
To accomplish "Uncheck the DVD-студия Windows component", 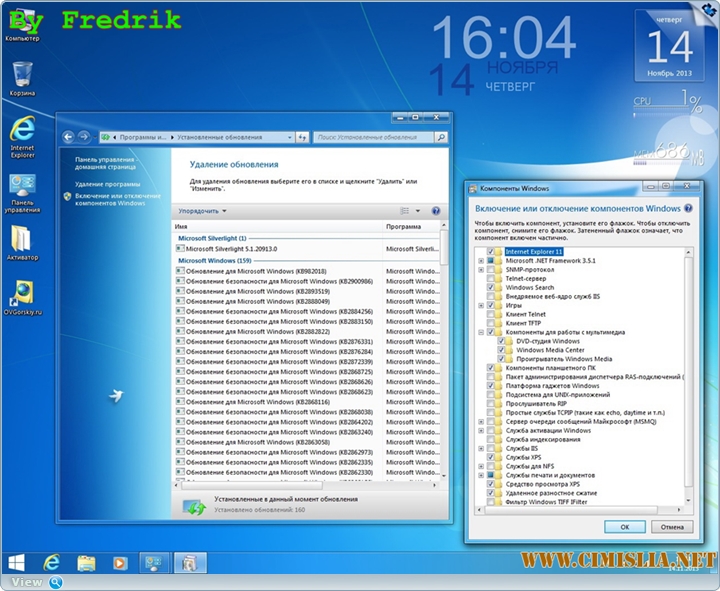I will (x=501, y=341).
